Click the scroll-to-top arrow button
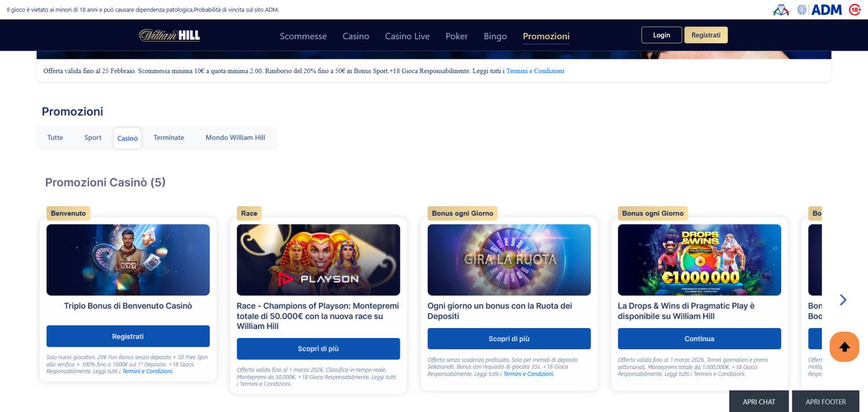The width and height of the screenshot is (868, 412). tap(844, 347)
